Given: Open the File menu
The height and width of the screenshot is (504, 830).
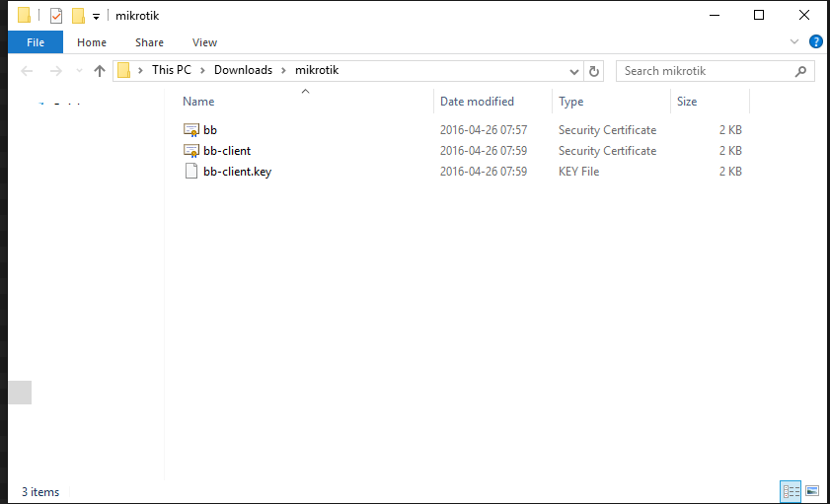Looking at the screenshot, I should (36, 42).
